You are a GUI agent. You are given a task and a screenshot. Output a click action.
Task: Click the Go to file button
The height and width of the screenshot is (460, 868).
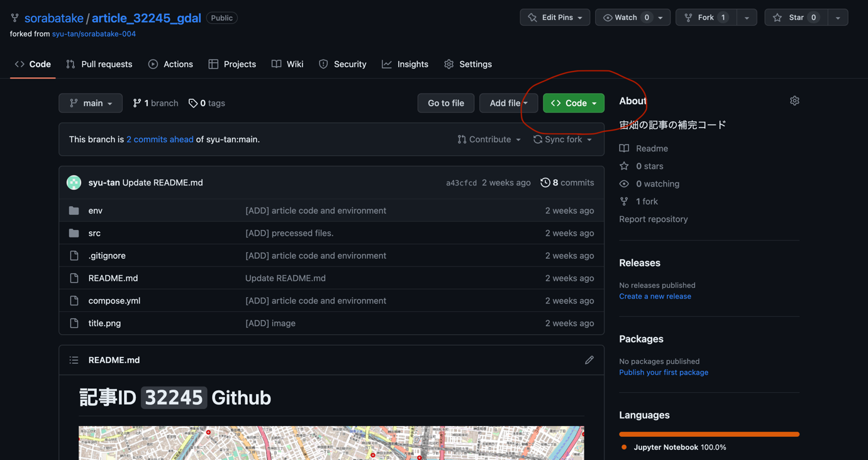446,103
